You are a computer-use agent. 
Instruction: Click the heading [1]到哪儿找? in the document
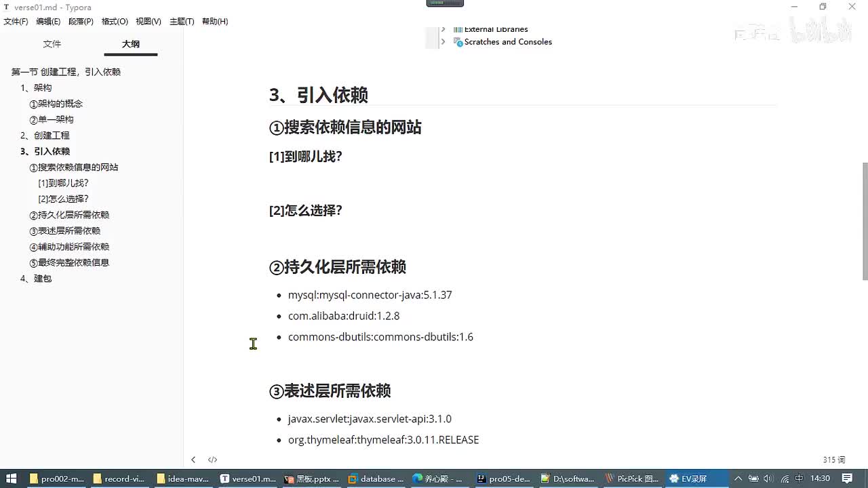pos(306,157)
